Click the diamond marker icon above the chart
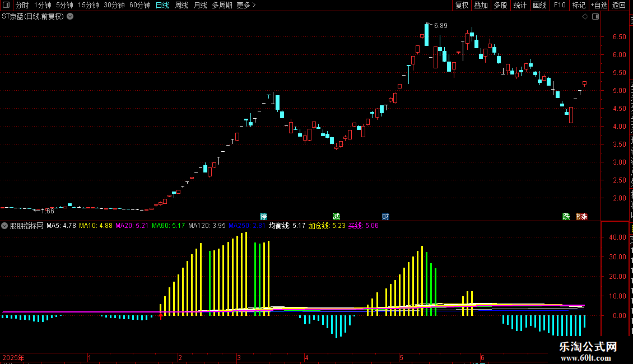 point(585,17)
